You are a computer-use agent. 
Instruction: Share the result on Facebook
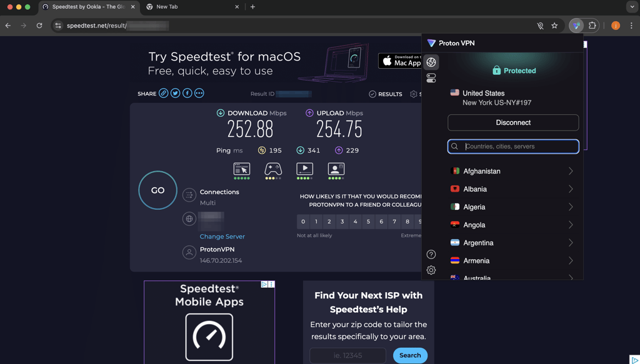pos(187,94)
